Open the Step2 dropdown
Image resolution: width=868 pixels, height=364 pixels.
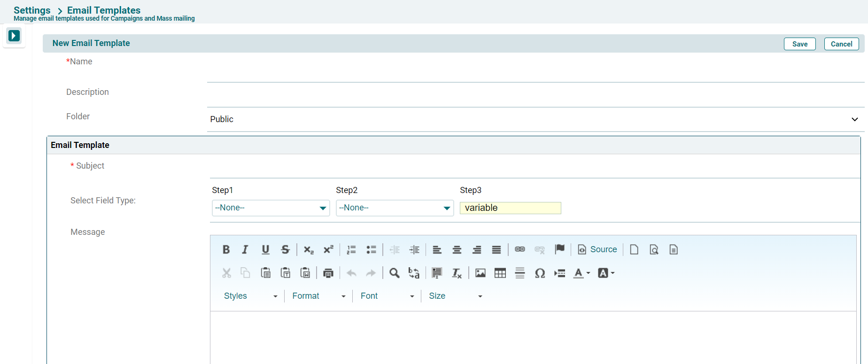click(x=395, y=208)
